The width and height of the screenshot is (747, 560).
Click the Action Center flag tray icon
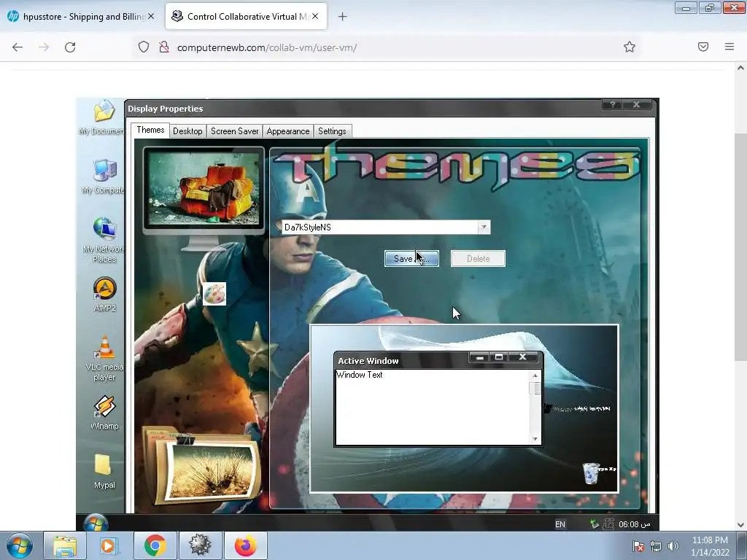(638, 546)
